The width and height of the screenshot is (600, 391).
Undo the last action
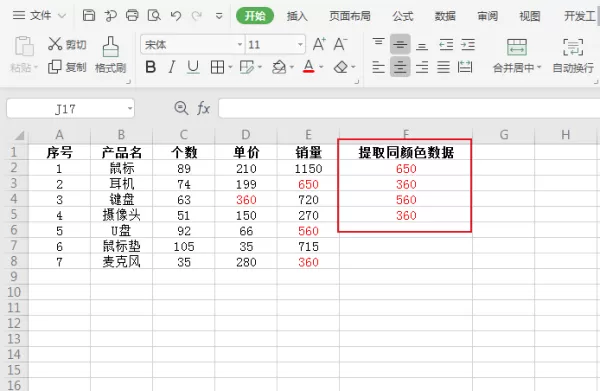[176, 16]
